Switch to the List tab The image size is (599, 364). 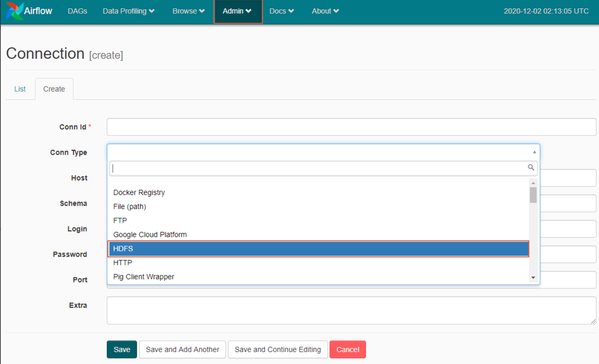coord(20,89)
